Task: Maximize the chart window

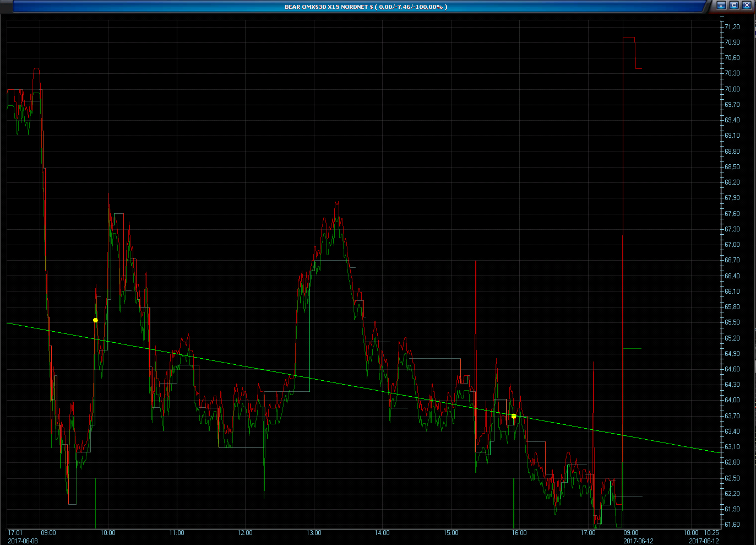Action: pos(734,6)
